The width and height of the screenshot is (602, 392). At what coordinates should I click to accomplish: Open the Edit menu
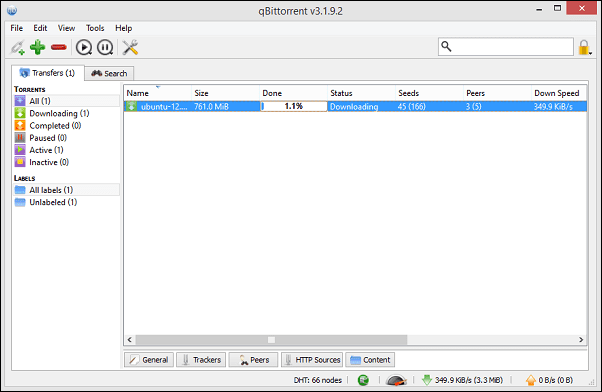pyautogui.click(x=40, y=28)
